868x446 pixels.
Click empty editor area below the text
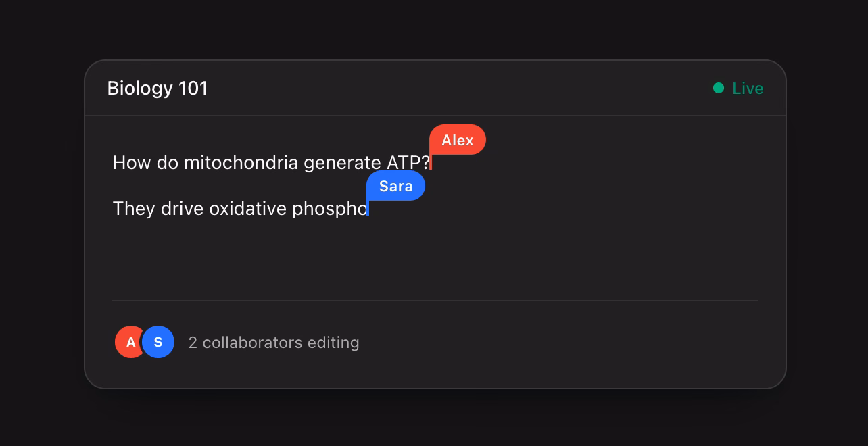[435, 260]
